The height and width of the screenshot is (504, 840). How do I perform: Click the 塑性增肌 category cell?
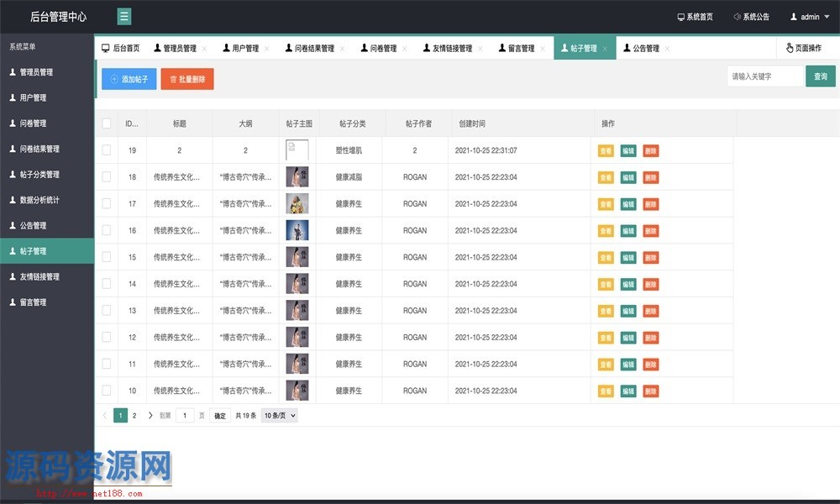coord(349,150)
